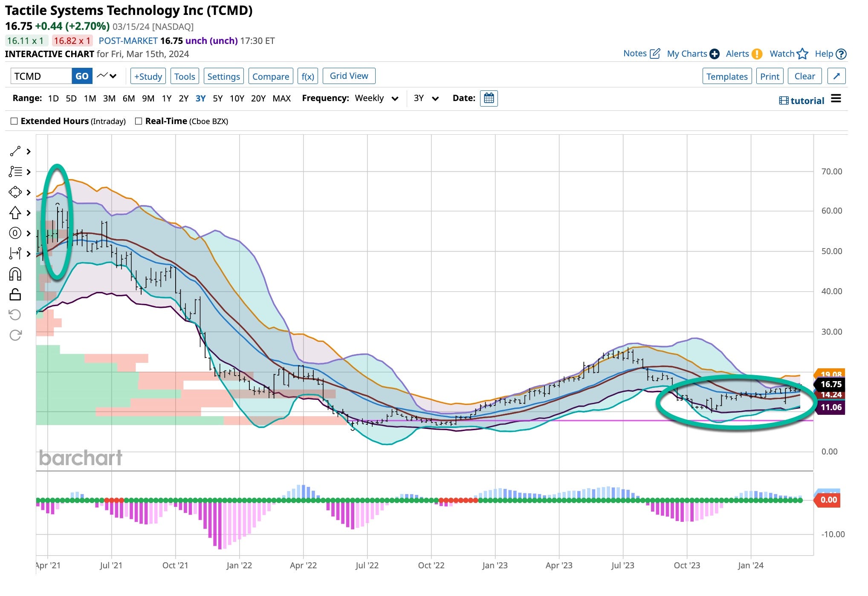Select the 1M range
The image size is (868, 596).
click(90, 98)
